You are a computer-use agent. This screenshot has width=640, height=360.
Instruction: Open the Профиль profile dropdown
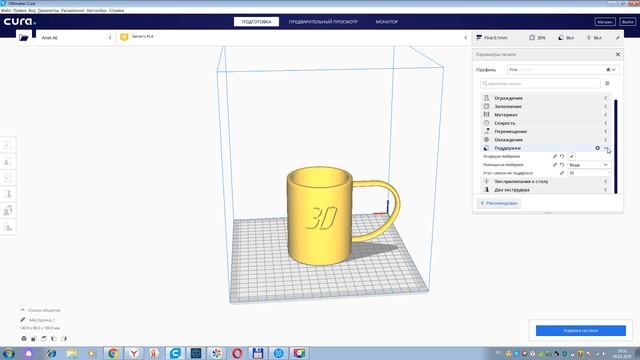(x=563, y=70)
